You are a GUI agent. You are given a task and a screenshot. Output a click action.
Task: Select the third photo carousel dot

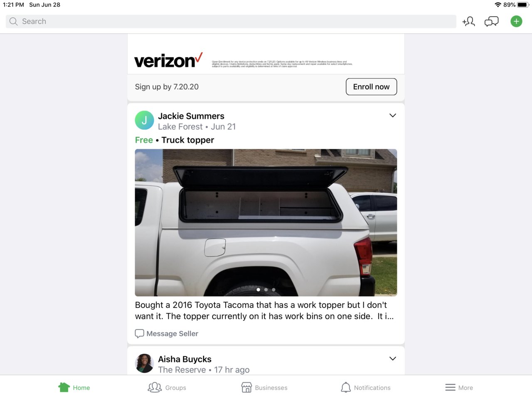273,290
